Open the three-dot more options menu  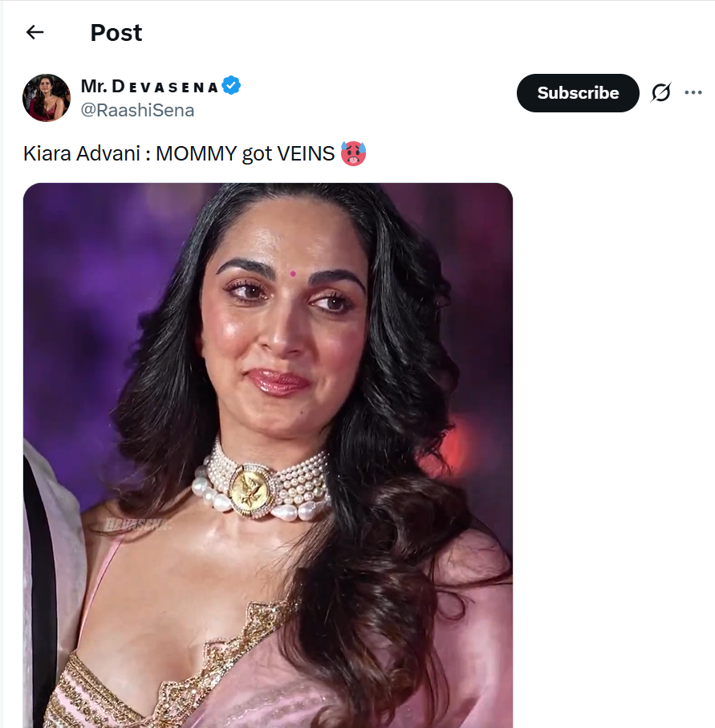pyautogui.click(x=693, y=93)
